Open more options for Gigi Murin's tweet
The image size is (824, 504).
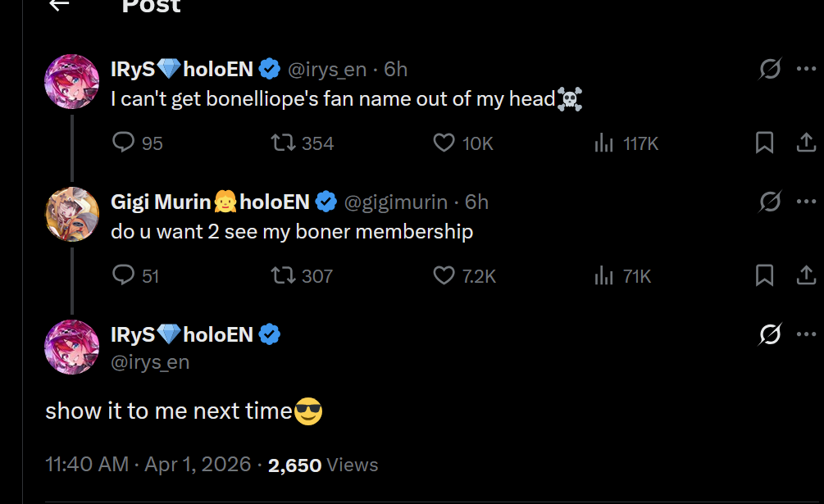(x=806, y=202)
